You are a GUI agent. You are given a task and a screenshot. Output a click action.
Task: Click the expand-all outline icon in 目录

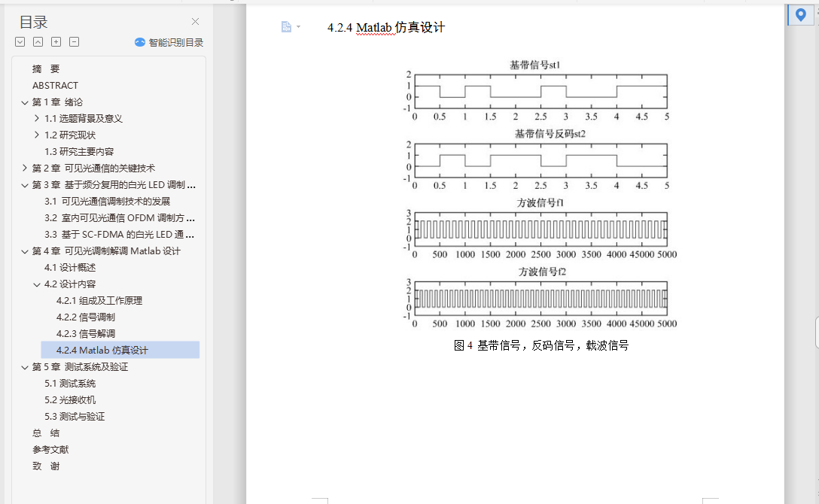coord(20,41)
